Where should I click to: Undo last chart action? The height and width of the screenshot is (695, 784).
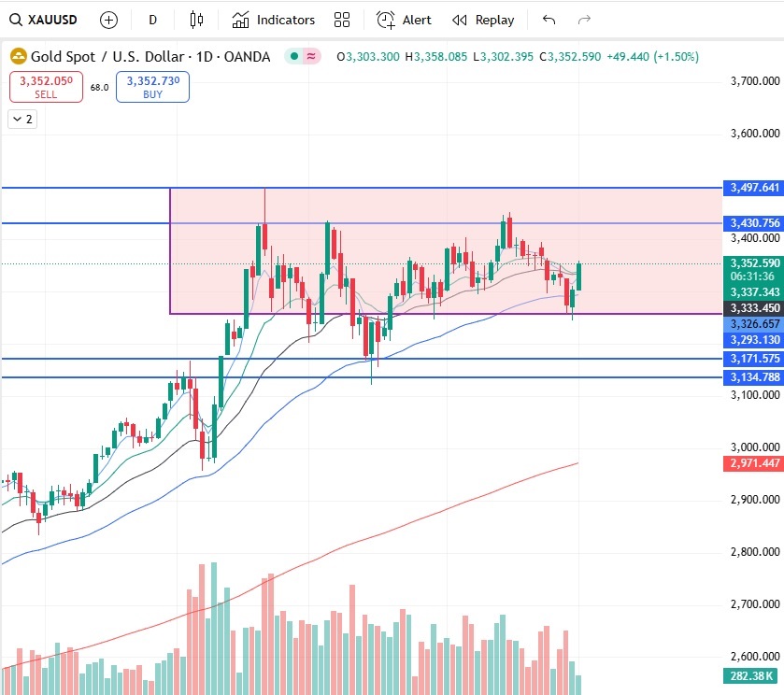(549, 19)
